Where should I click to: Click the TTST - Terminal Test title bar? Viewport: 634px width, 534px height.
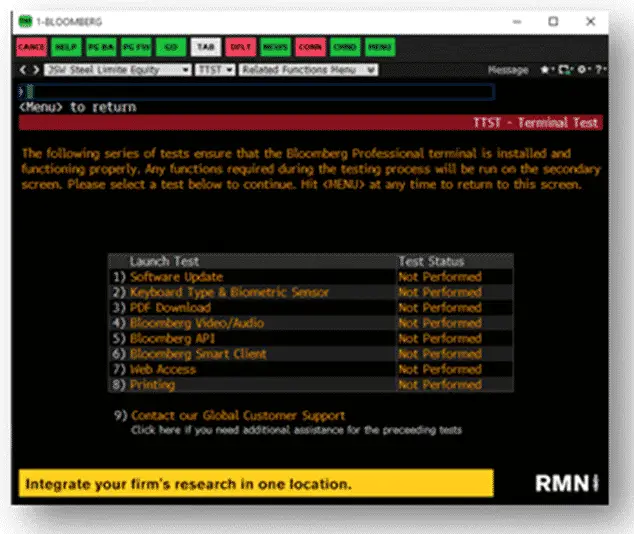[x=311, y=122]
